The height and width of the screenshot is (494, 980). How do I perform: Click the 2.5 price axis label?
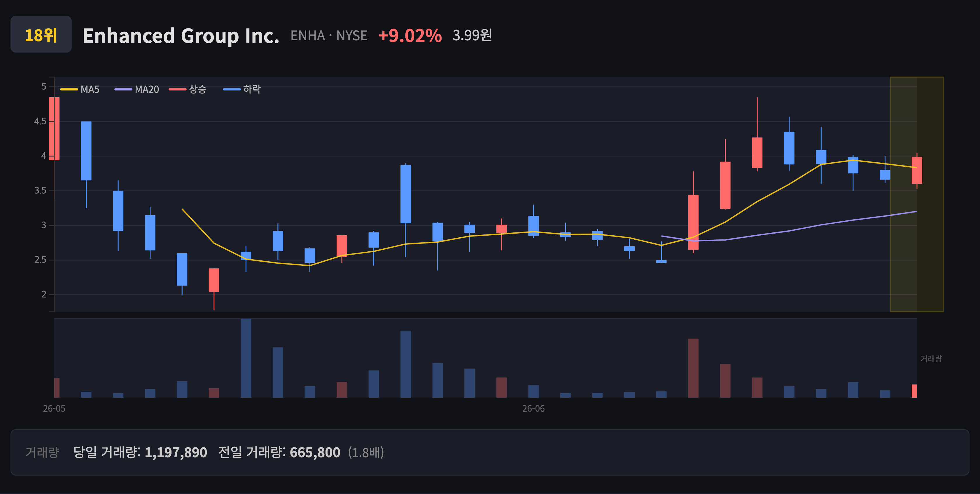tap(40, 260)
